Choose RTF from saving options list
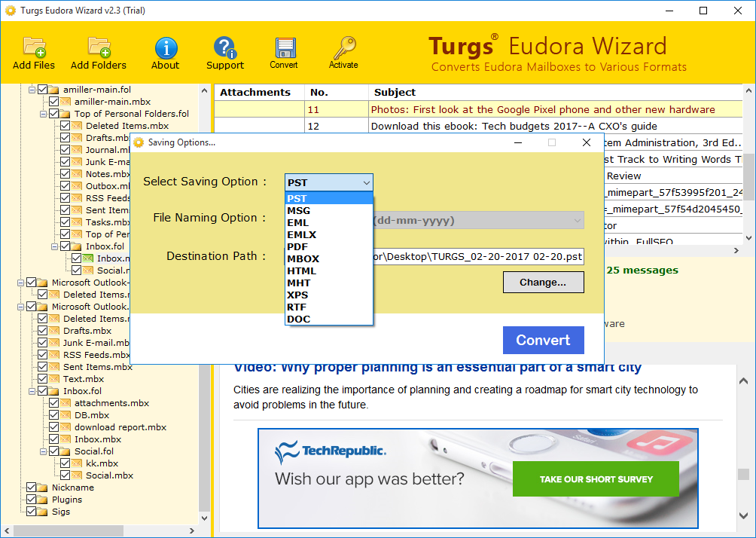Viewport: 756px width, 538px height. click(329, 307)
